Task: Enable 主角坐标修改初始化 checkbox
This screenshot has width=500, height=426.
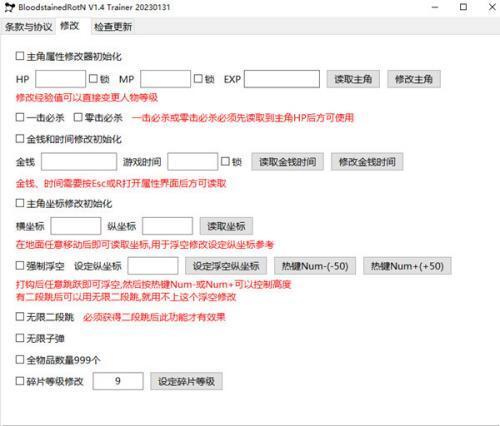Action: (x=20, y=203)
